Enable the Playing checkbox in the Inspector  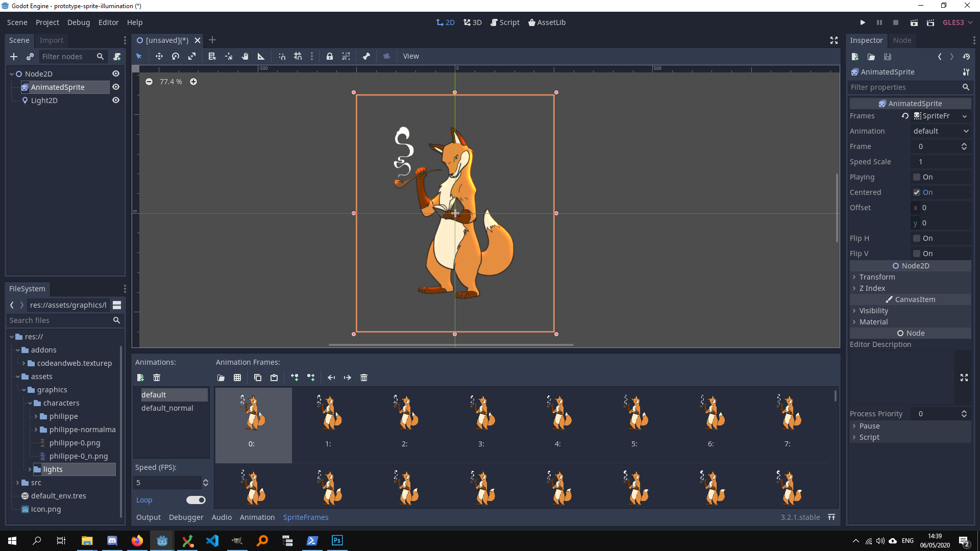pos(917,177)
